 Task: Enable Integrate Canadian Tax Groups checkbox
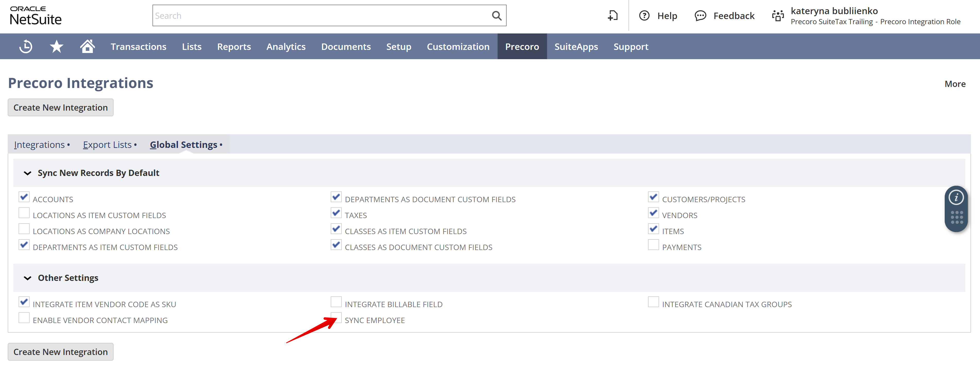[653, 302]
